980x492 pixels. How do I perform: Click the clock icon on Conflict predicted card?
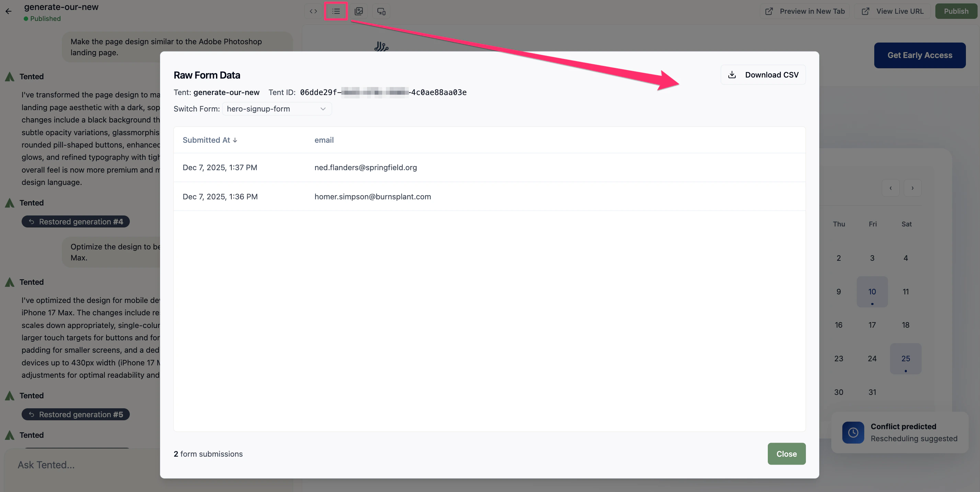tap(853, 432)
